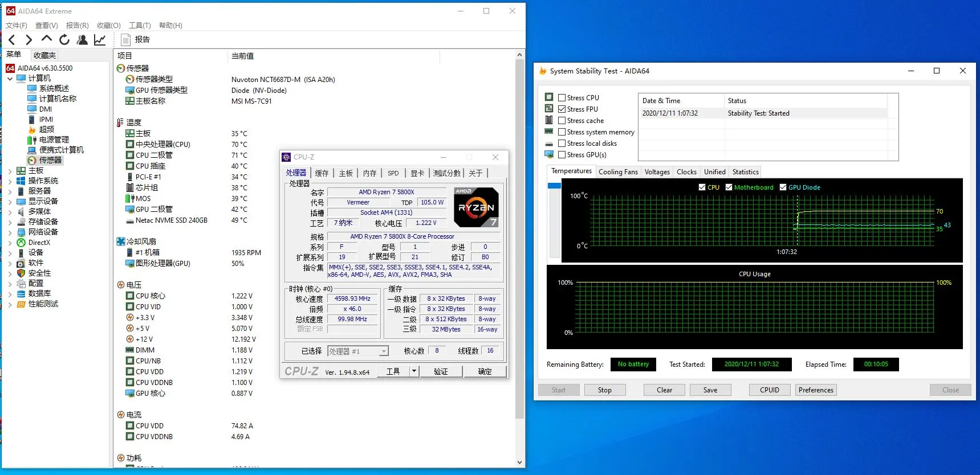
Task: Switch to the 内存 tab in CPU-Z
Action: pos(369,173)
